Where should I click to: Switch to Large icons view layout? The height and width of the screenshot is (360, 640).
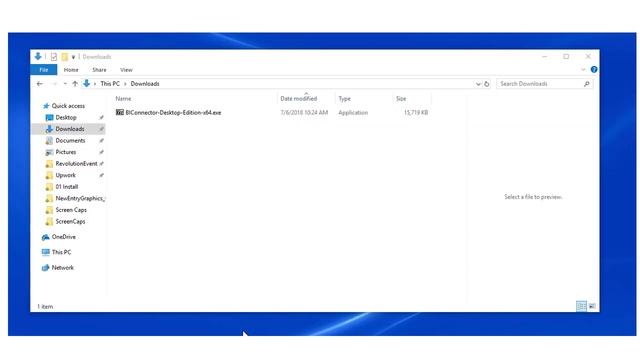[592, 306]
